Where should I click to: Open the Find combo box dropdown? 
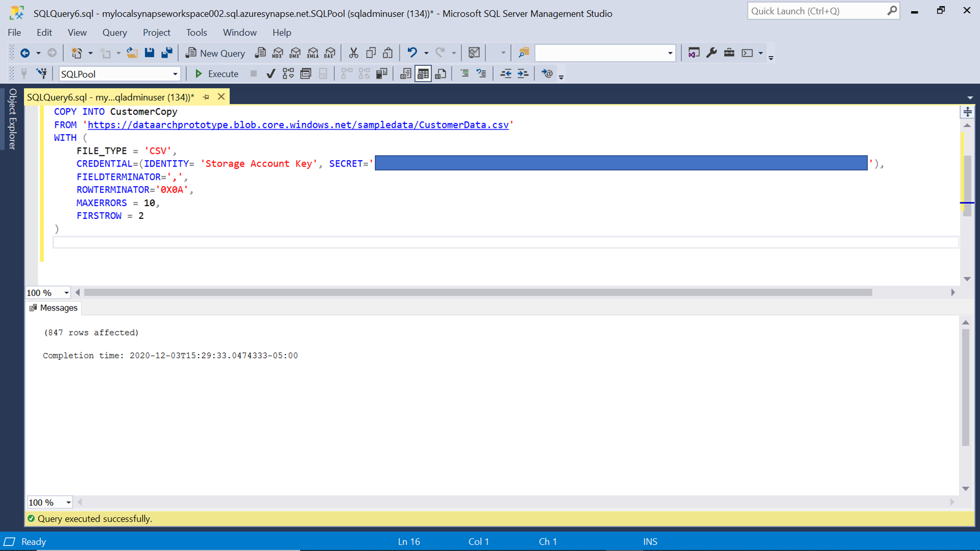coord(670,53)
